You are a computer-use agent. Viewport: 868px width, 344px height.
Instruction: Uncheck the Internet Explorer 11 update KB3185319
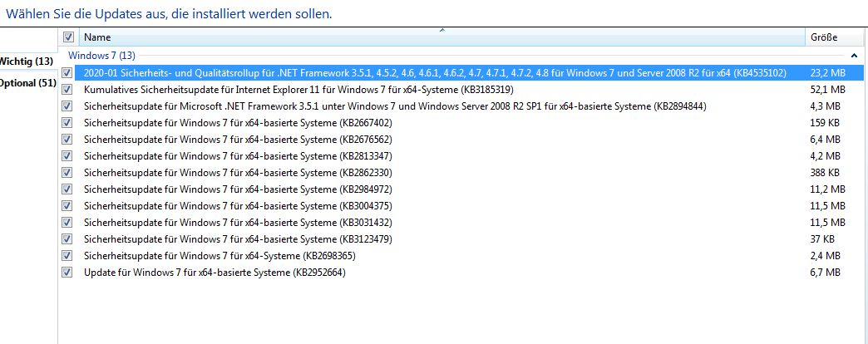[x=67, y=89]
